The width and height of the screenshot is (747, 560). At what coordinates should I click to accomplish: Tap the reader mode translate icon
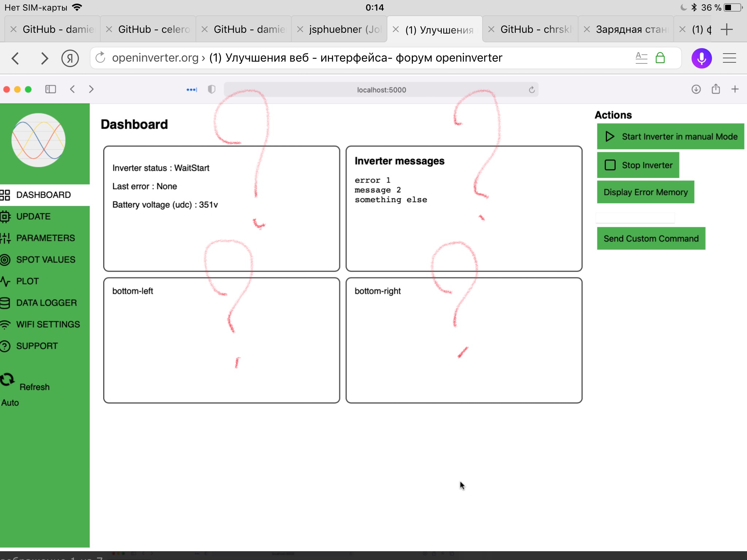click(641, 58)
